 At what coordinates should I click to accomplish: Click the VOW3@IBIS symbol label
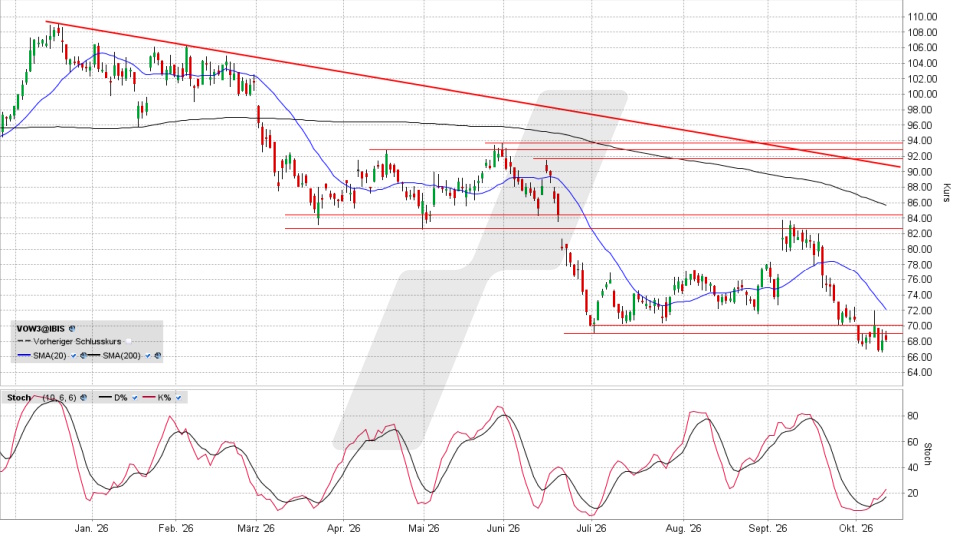click(40, 329)
